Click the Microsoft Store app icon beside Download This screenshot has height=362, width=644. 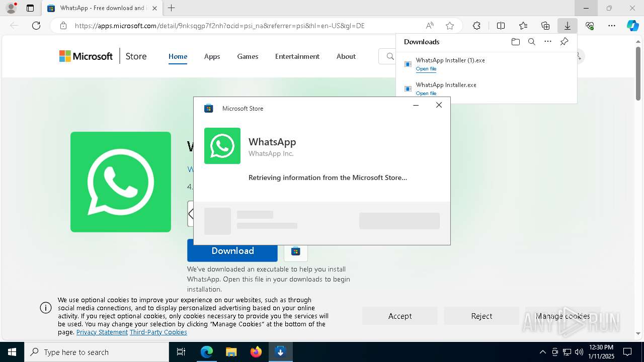pos(296,251)
